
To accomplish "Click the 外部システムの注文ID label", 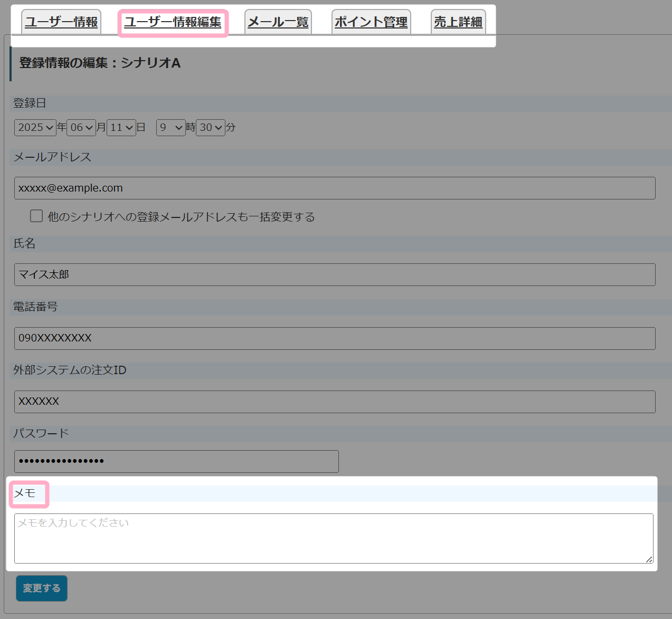I will pos(70,370).
